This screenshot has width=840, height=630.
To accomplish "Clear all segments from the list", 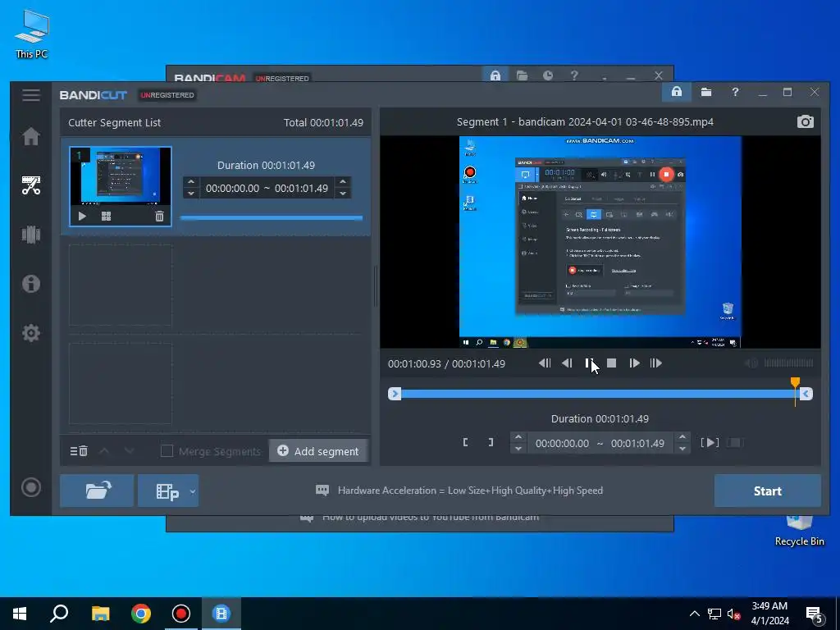I will click(x=79, y=451).
